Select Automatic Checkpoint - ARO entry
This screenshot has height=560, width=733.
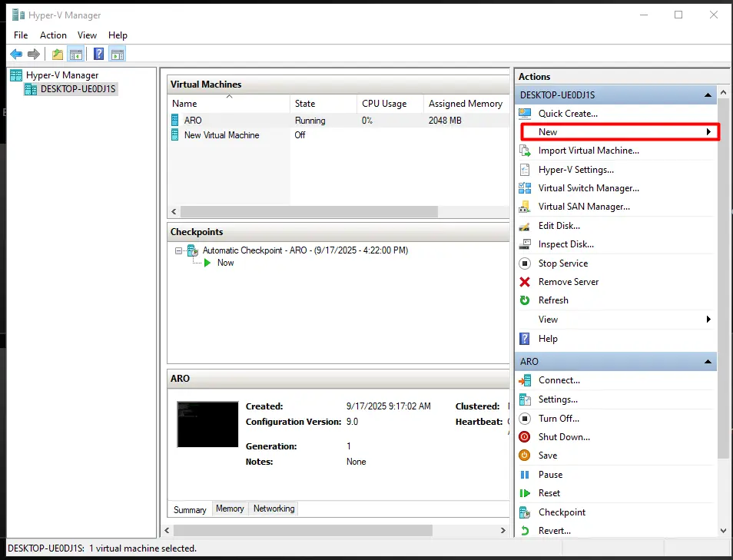(305, 250)
